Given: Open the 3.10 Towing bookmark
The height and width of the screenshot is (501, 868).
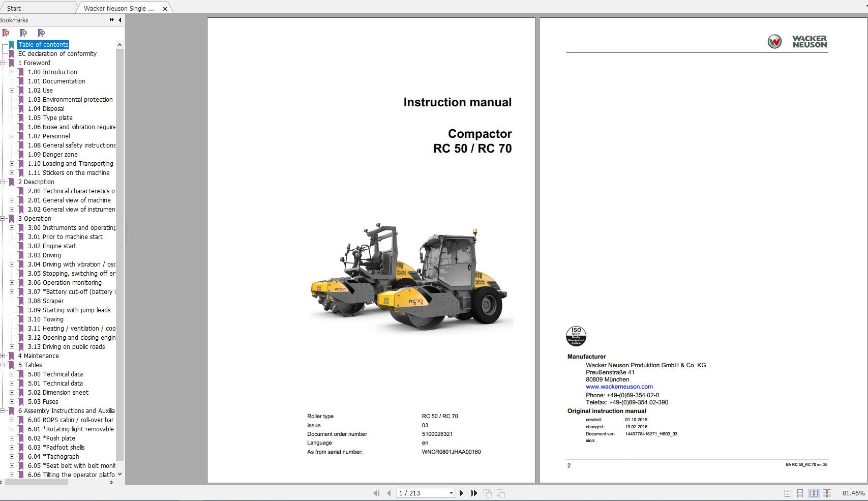Looking at the screenshot, I should click(46, 319).
